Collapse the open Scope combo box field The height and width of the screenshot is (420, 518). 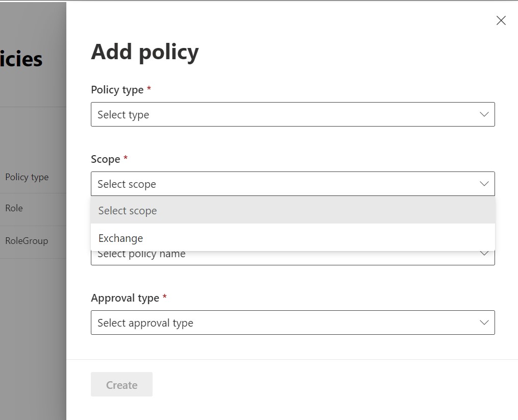[286, 184]
